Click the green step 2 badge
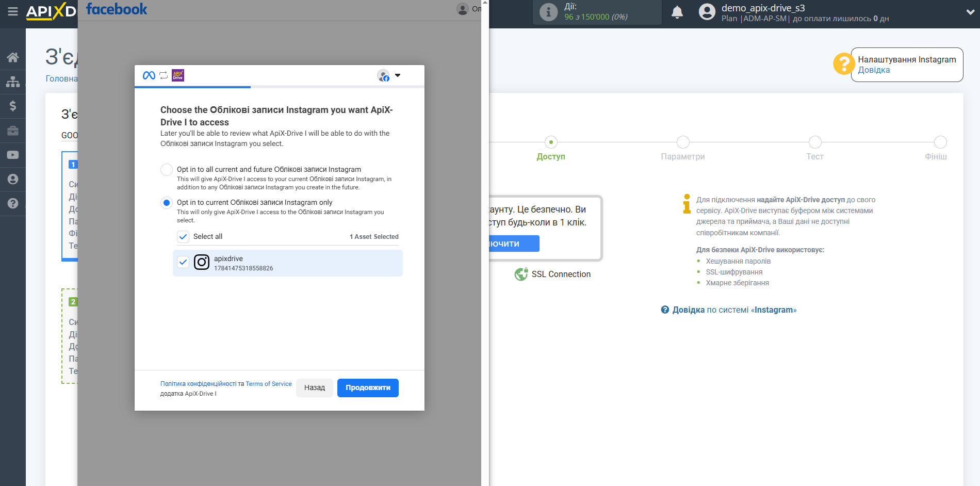The width and height of the screenshot is (980, 486). click(73, 302)
